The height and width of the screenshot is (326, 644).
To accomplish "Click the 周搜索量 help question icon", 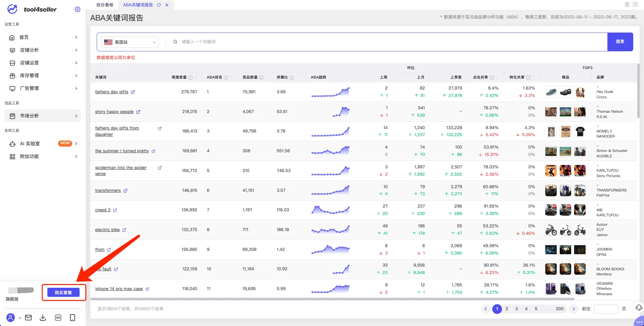I will (x=190, y=77).
